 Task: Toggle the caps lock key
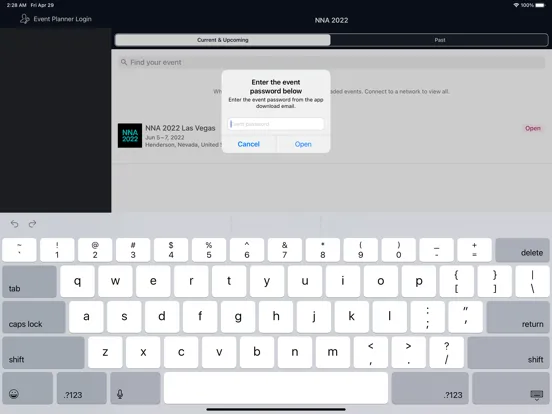(x=34, y=317)
